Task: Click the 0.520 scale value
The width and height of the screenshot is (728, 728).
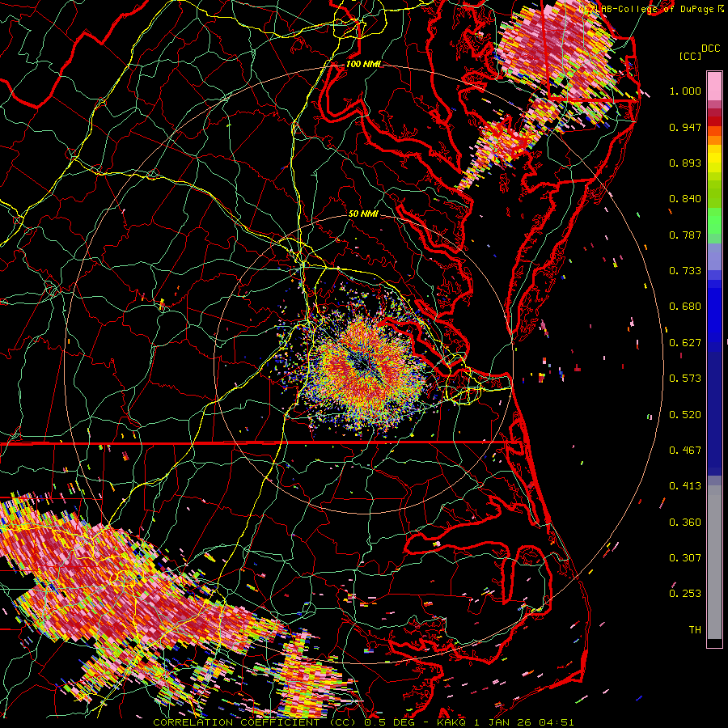Action: point(685,415)
